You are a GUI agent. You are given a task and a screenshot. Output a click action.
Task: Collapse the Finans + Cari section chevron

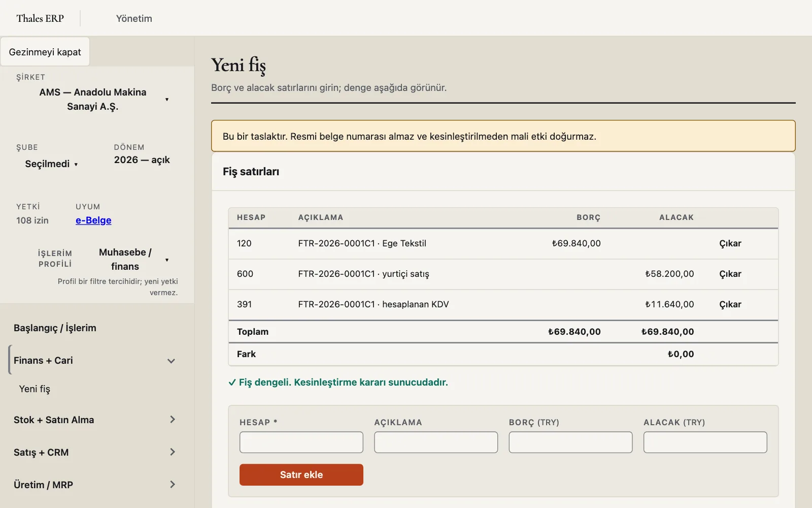(x=171, y=361)
